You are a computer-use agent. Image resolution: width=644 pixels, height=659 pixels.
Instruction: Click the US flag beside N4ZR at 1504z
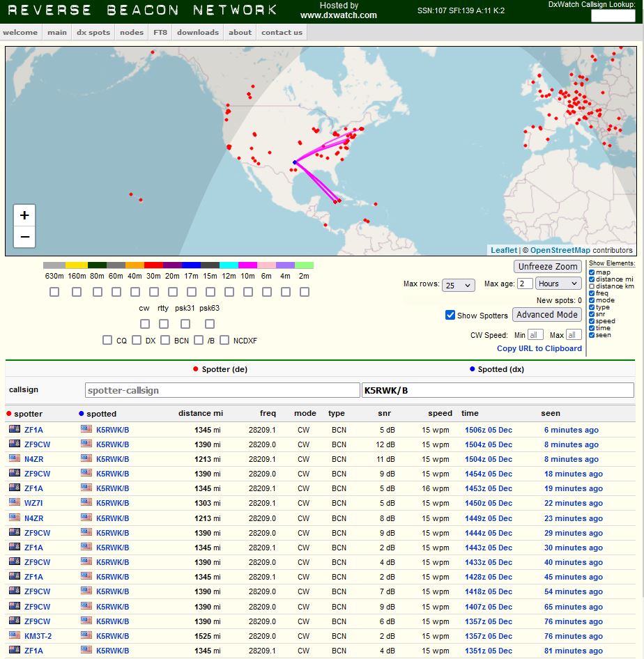coord(15,458)
